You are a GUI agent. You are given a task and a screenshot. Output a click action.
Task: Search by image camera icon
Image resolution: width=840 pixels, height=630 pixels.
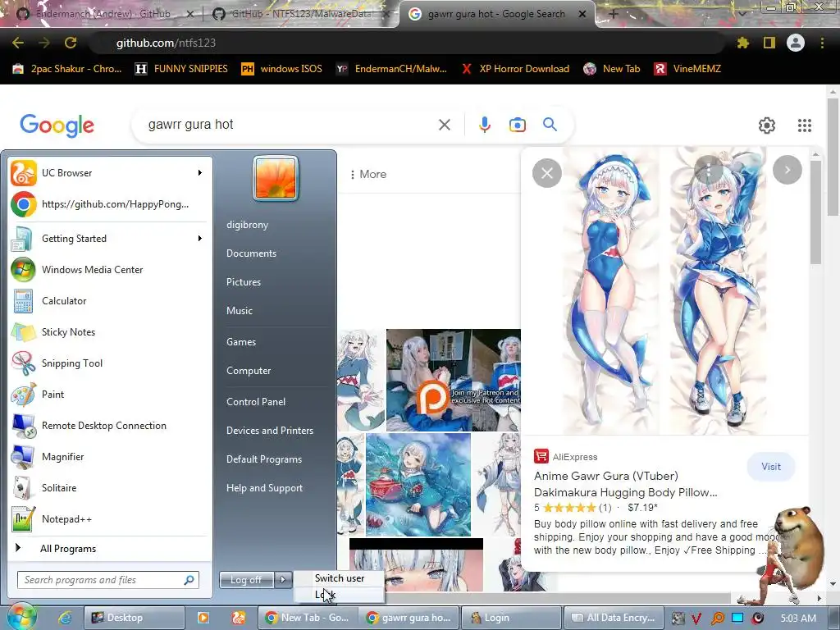click(517, 125)
